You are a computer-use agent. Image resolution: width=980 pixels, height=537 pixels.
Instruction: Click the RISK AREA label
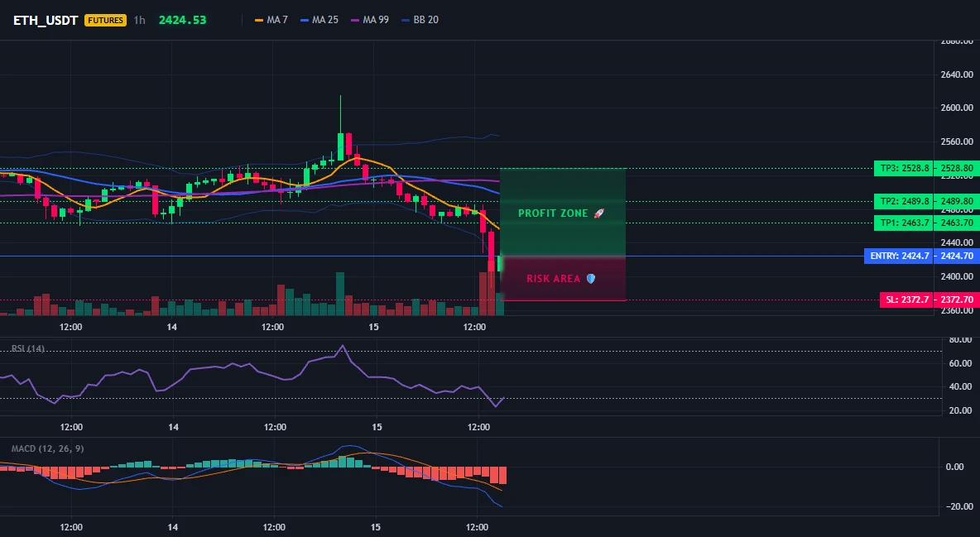[561, 278]
